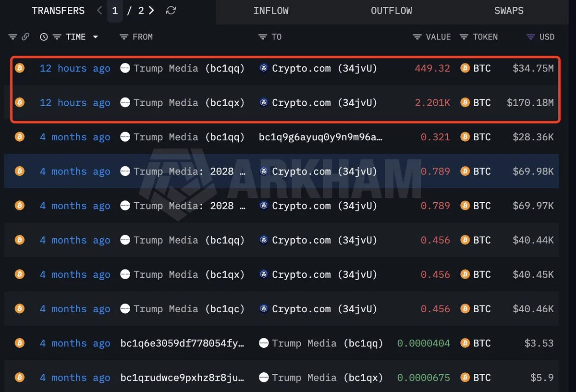Select the TRANSFERS tab heading
The image size is (576, 392).
point(58,11)
